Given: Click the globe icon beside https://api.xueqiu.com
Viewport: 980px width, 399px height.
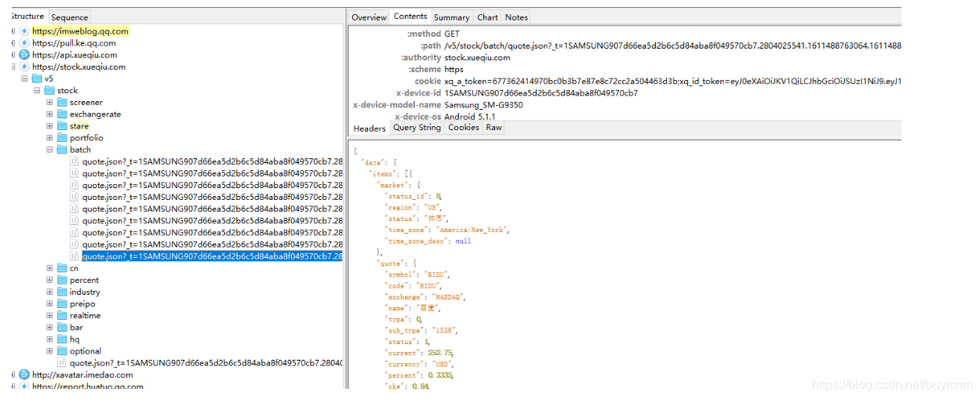Looking at the screenshot, I should point(24,55).
